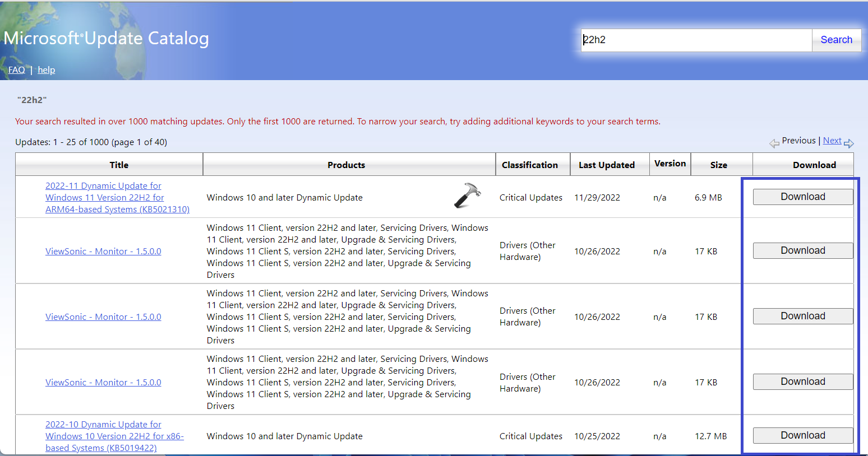Go to the Next results page link
The width and height of the screenshot is (868, 456).
click(832, 141)
